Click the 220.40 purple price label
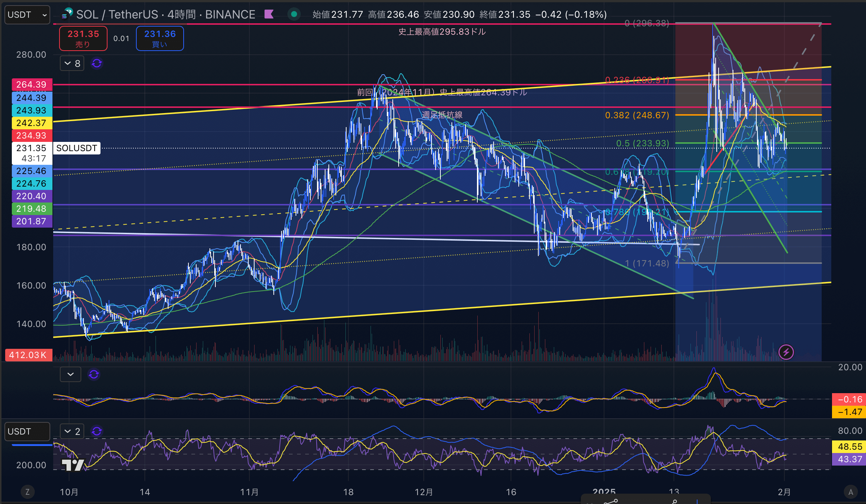866x504 pixels. click(32, 196)
